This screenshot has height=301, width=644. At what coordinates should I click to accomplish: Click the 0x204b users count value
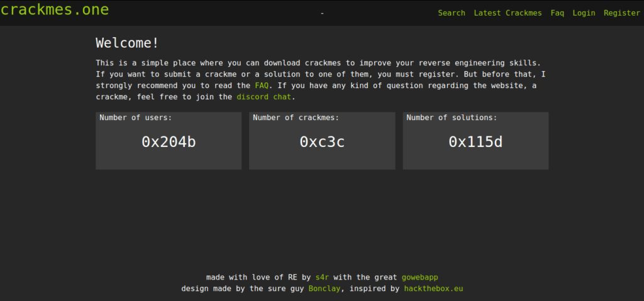tap(169, 142)
